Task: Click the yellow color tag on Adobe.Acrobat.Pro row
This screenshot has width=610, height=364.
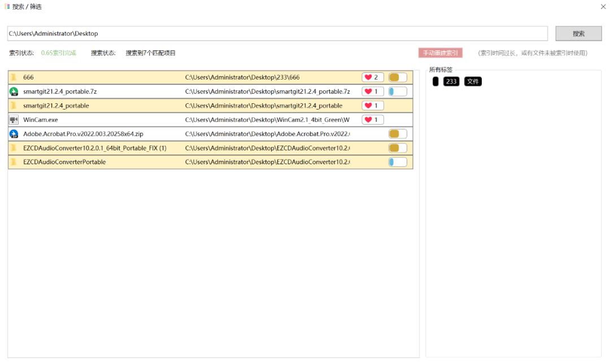Action: [397, 134]
